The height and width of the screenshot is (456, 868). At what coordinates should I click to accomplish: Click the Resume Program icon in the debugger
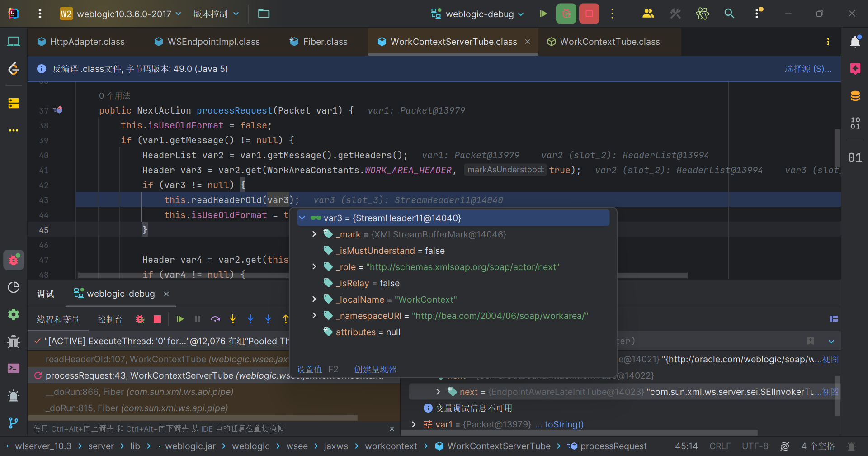point(180,319)
